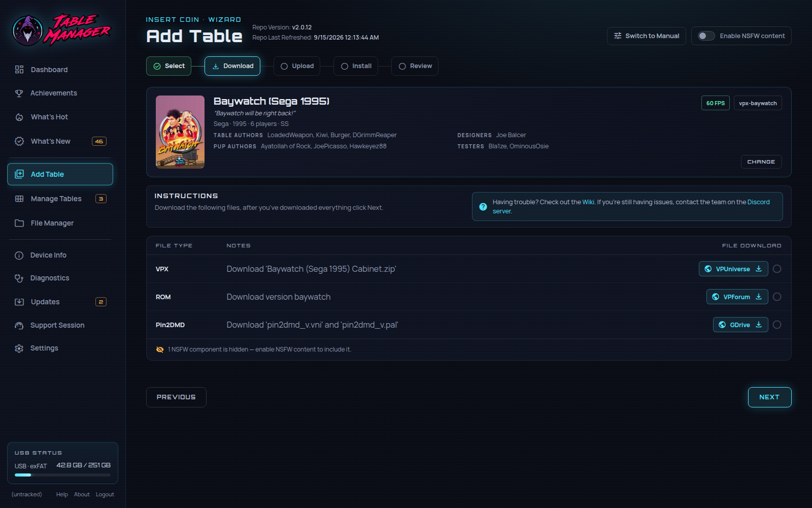
Task: Open the Wiki link
Action: pos(588,202)
